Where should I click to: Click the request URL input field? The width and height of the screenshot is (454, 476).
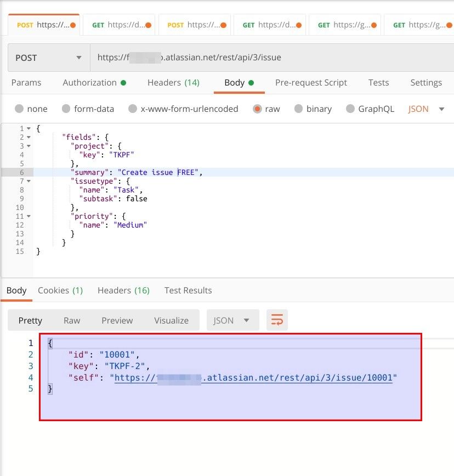pyautogui.click(x=272, y=58)
